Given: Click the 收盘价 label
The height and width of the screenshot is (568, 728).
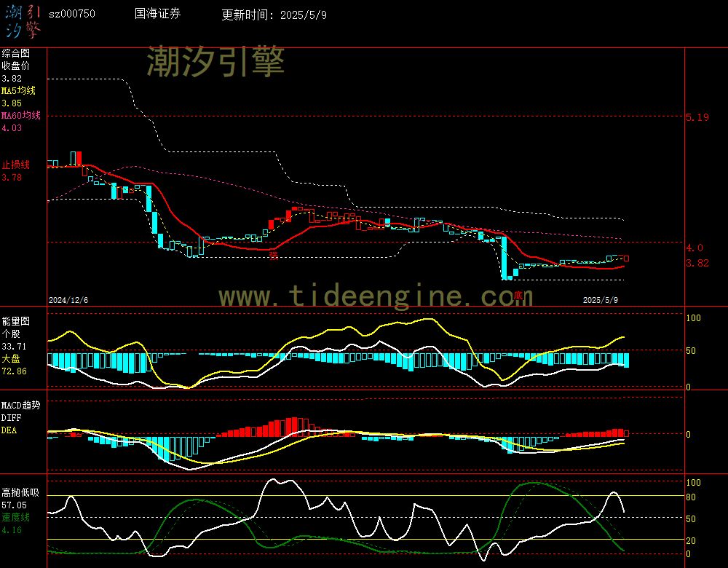Looking at the screenshot, I should tap(16, 66).
